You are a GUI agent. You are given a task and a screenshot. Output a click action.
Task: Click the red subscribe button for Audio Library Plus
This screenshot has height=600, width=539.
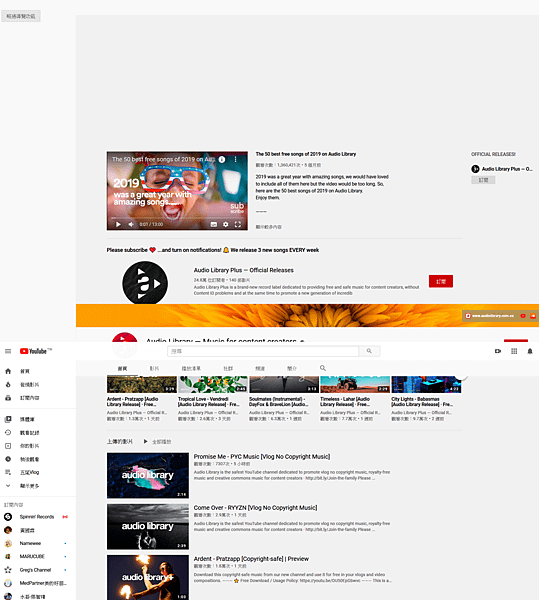coord(441,281)
